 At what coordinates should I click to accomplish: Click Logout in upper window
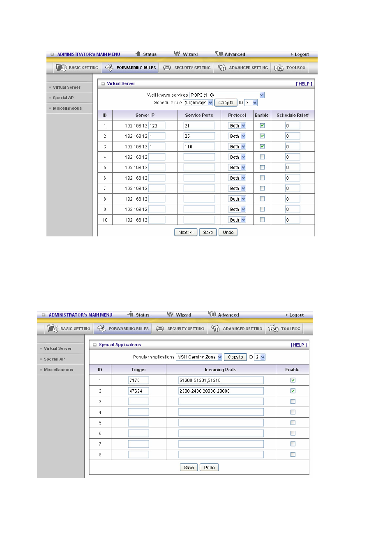[302, 54]
